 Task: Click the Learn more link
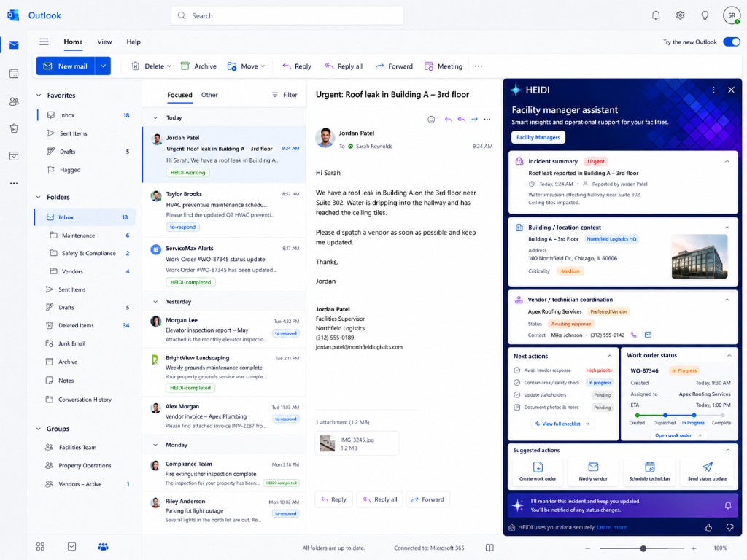coord(612,527)
